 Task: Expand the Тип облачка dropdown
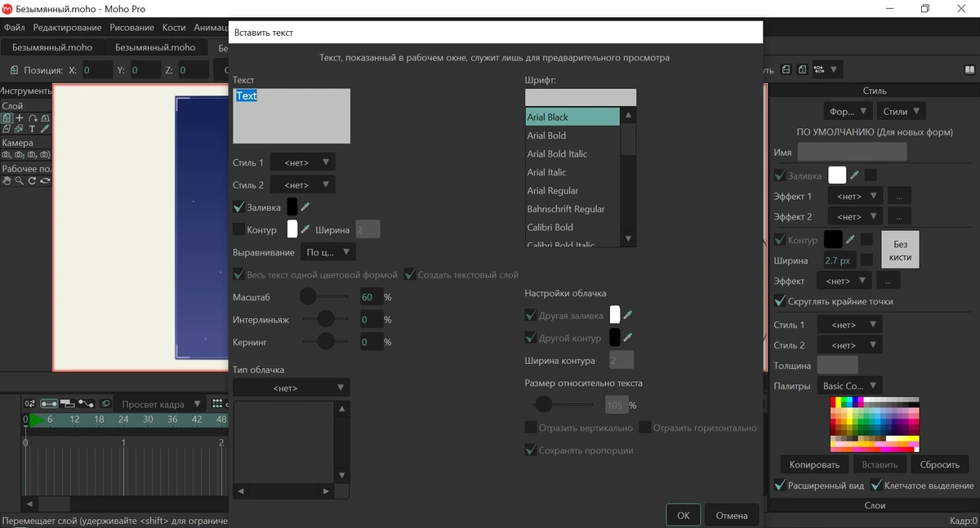click(291, 388)
